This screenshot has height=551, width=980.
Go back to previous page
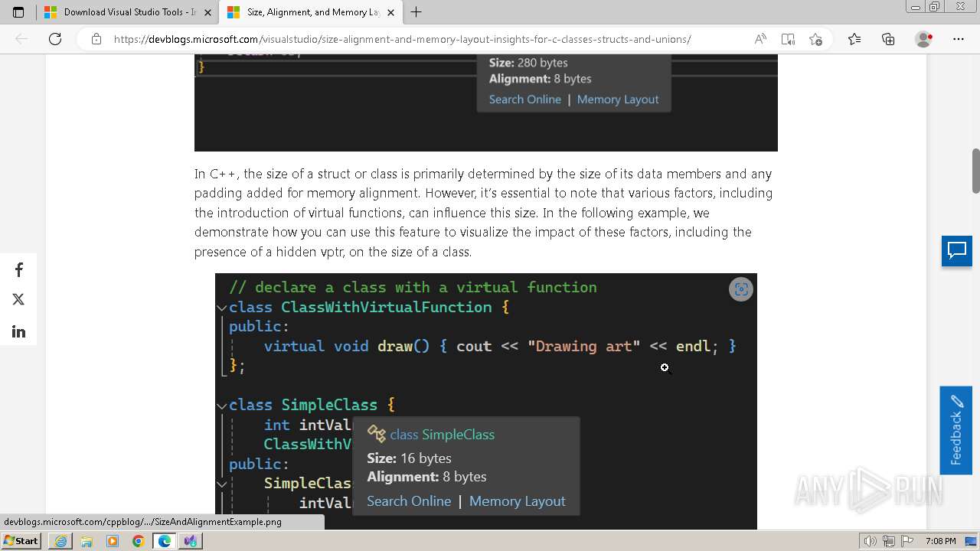(21, 39)
